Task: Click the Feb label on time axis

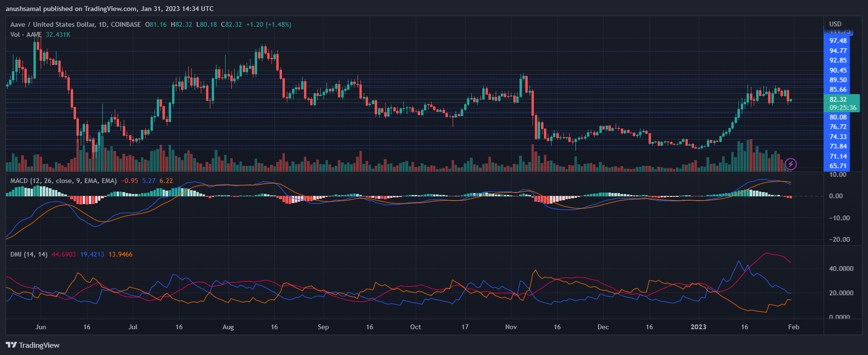Action: (x=793, y=327)
